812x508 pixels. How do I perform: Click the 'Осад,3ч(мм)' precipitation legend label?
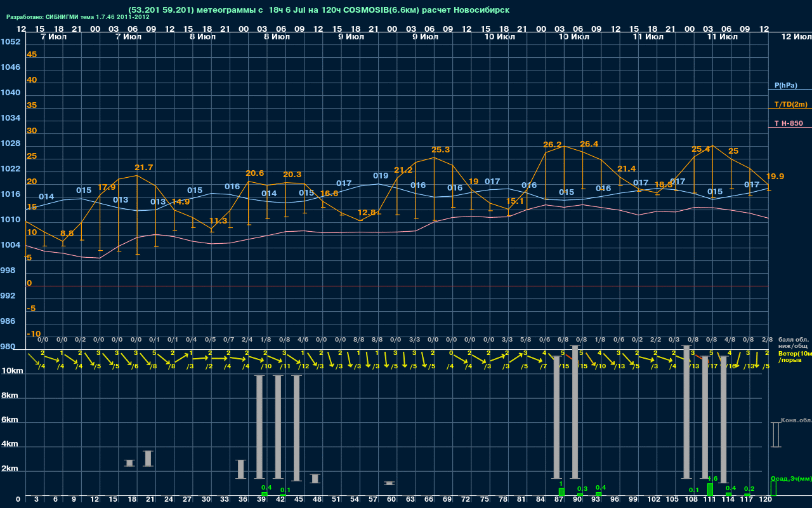click(791, 478)
